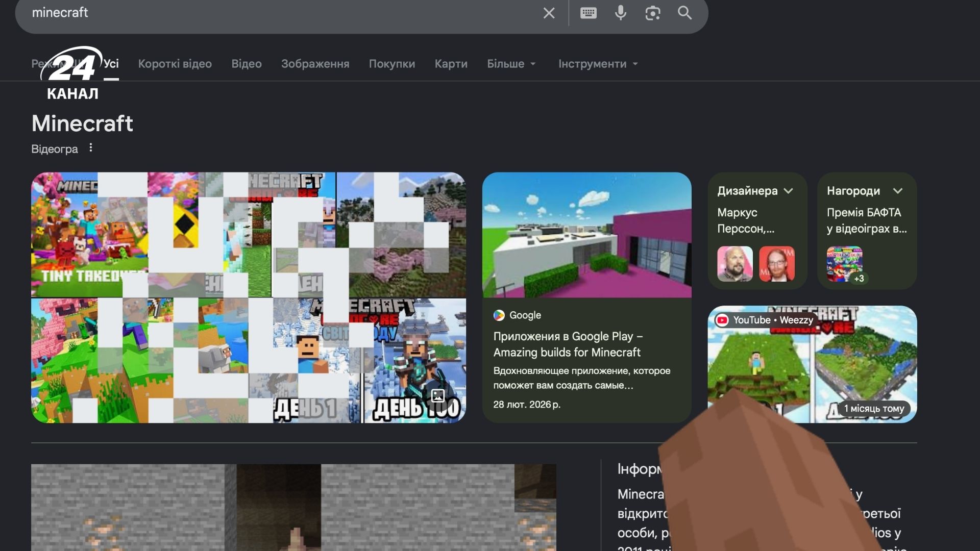Start voice search with the microphone icon

click(621, 13)
